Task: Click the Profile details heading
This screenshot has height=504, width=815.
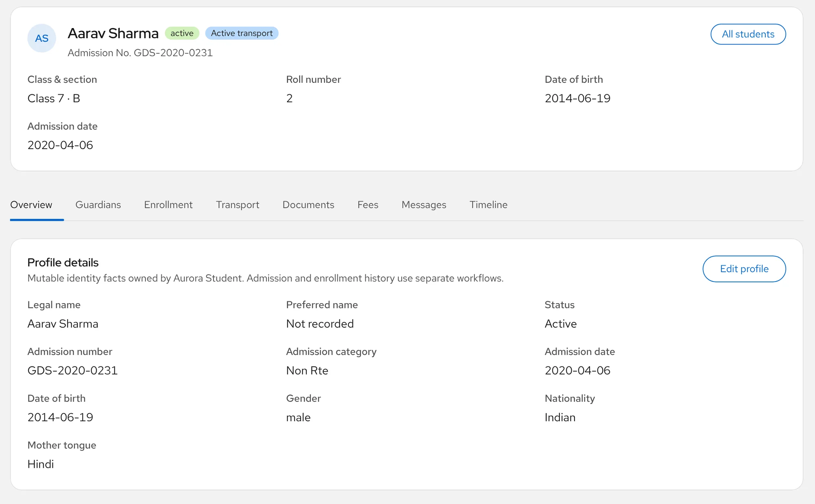Action: [63, 262]
